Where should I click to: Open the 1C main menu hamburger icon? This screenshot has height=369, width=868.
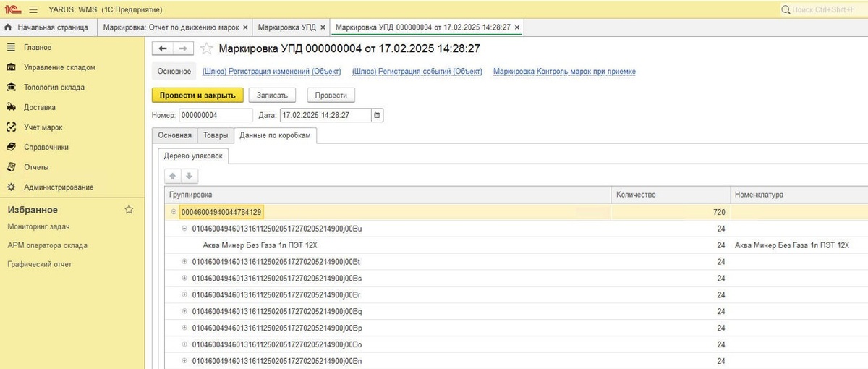pyautogui.click(x=33, y=9)
